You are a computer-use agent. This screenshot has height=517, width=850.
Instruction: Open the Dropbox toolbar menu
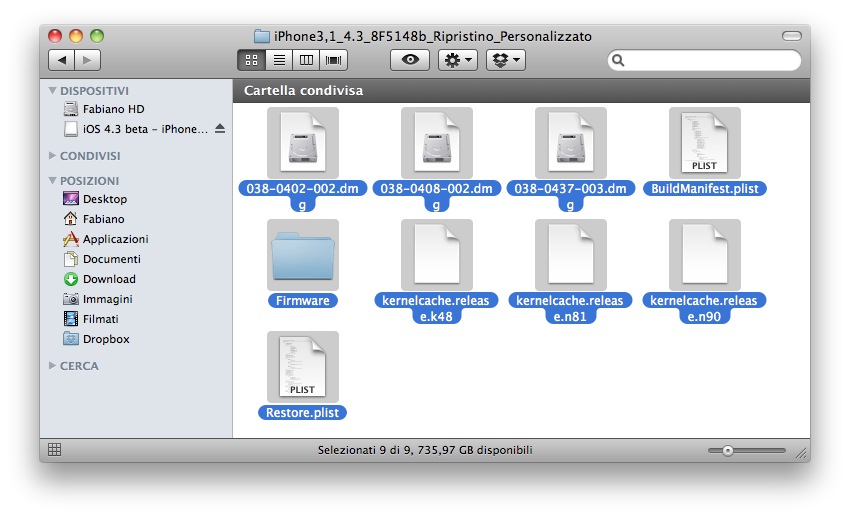(x=506, y=60)
